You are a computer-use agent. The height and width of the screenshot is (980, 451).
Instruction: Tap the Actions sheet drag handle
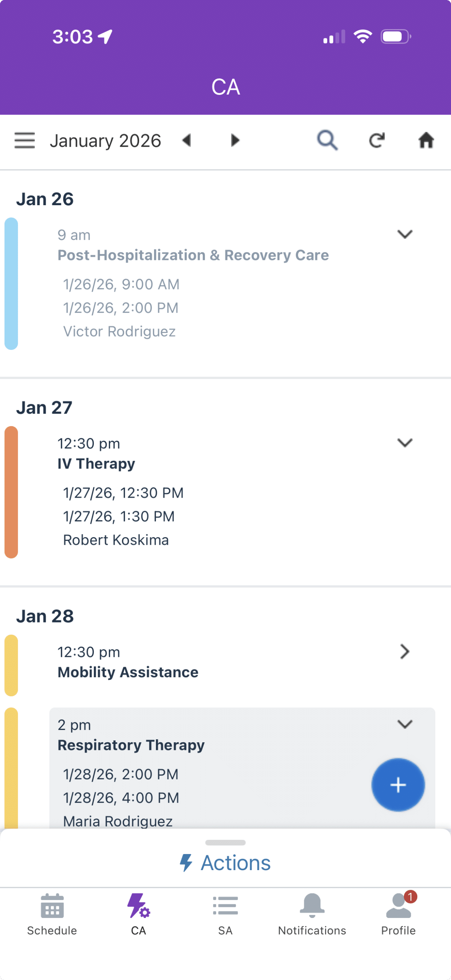click(x=225, y=843)
